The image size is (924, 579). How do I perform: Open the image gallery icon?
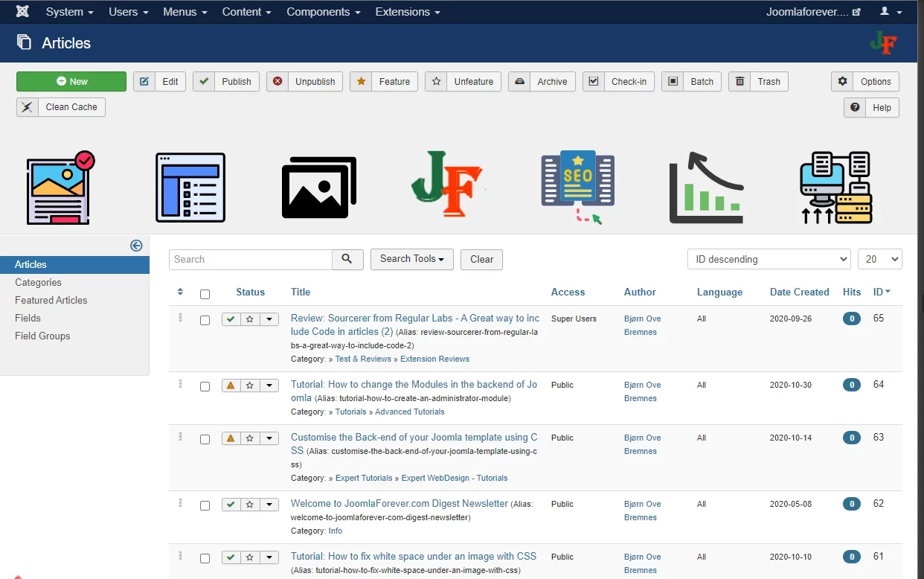click(x=318, y=187)
